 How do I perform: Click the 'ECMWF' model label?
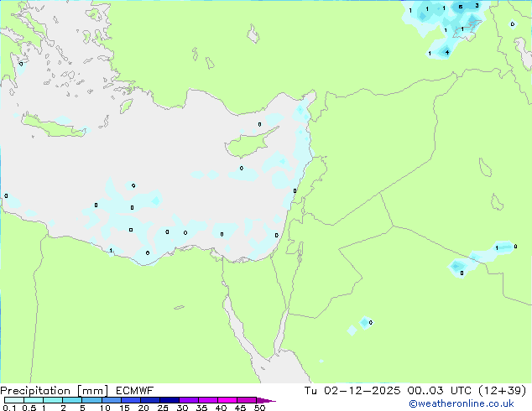click(x=135, y=391)
